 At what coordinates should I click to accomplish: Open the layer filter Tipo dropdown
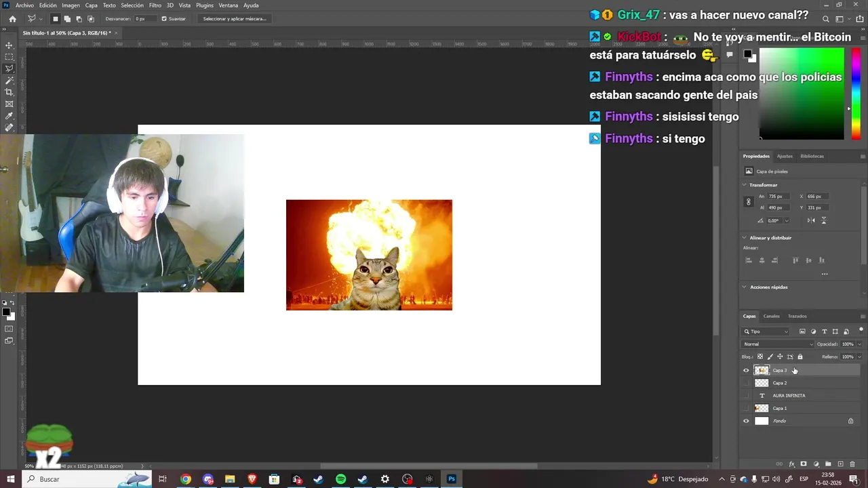(x=766, y=331)
